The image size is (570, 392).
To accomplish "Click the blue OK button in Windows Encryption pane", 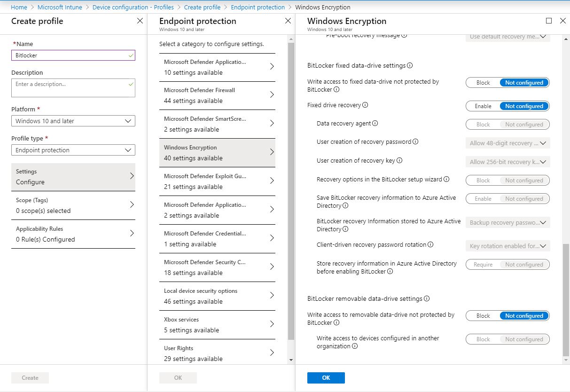I will [326, 377].
